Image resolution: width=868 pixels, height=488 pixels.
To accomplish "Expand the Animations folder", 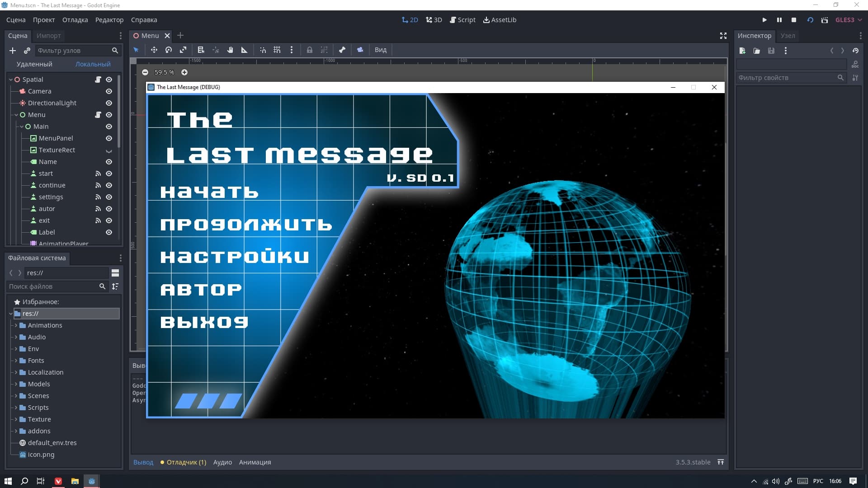I will 16,325.
